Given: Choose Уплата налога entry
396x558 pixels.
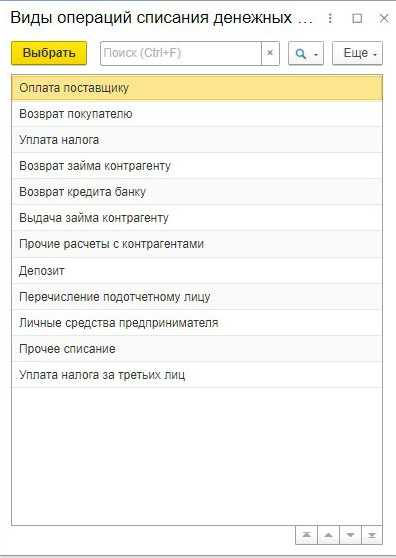Looking at the screenshot, I should [x=197, y=140].
